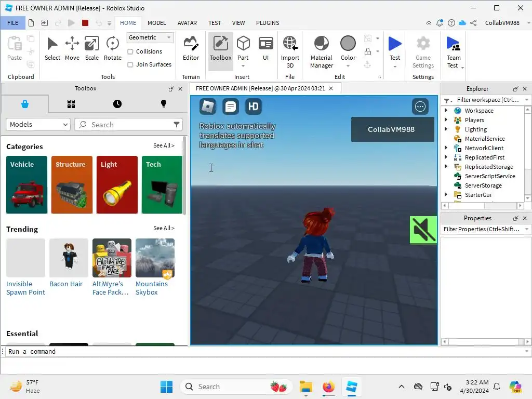Open the Test dropdown arrow
This screenshot has height=399, width=532.
(395, 66)
